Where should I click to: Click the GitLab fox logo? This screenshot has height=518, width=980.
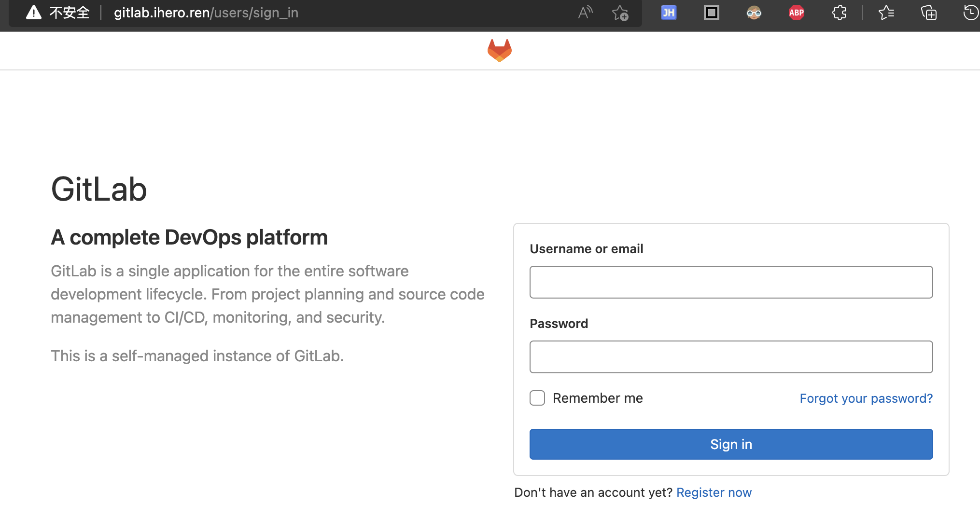[499, 51]
